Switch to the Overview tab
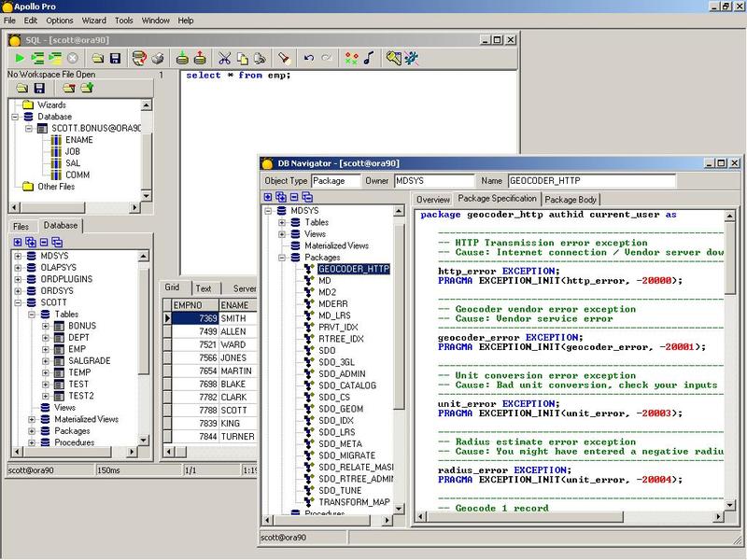The width and height of the screenshot is (747, 560). click(x=432, y=200)
